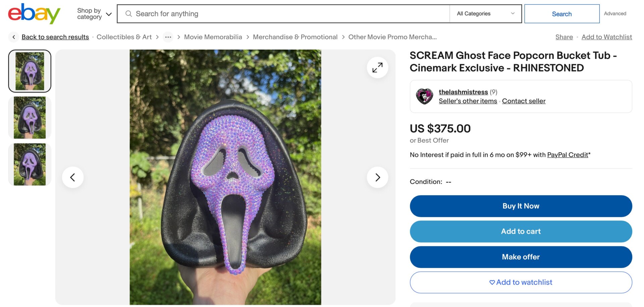Open Contact seller
Viewport: 644px width, 307px height.
click(x=524, y=101)
